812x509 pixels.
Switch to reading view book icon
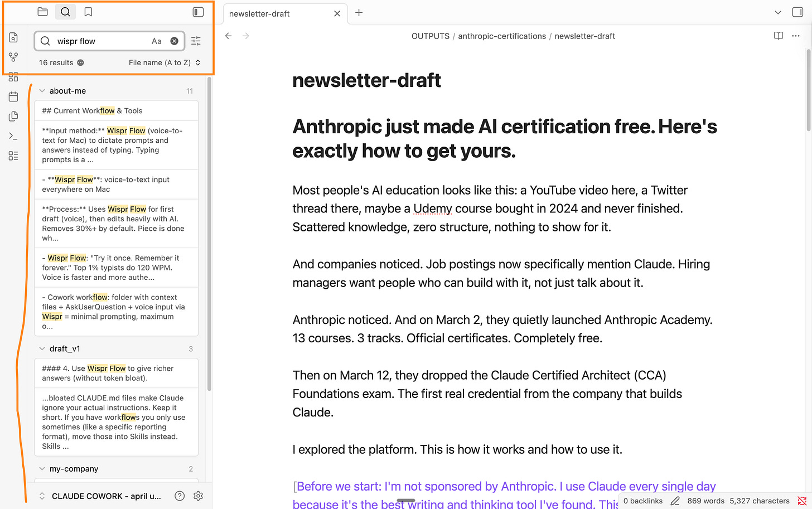[x=779, y=36]
